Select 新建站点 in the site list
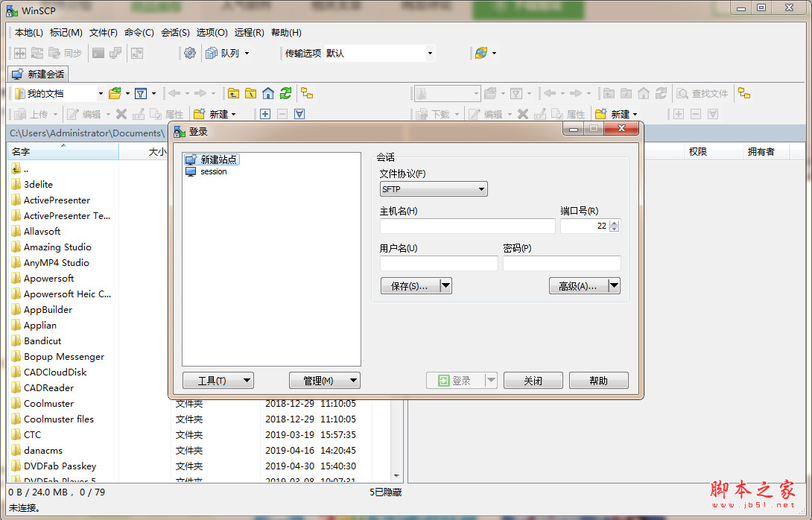The width and height of the screenshot is (812, 520). point(212,159)
